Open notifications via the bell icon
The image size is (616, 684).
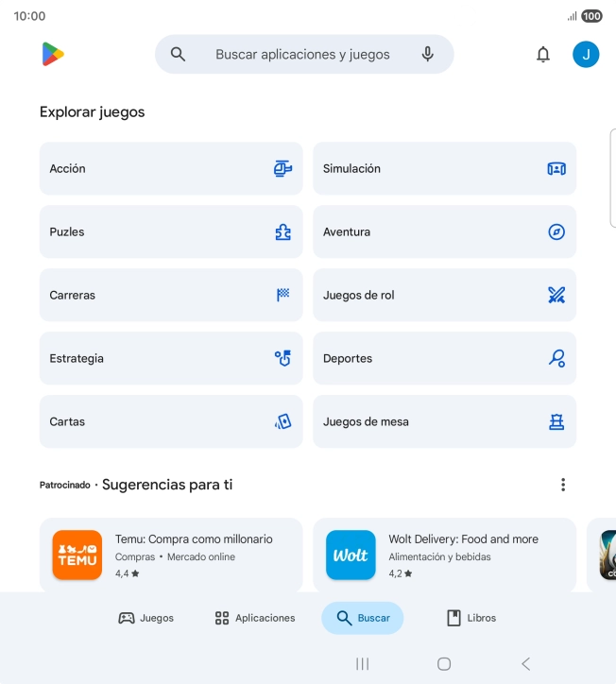coord(543,55)
